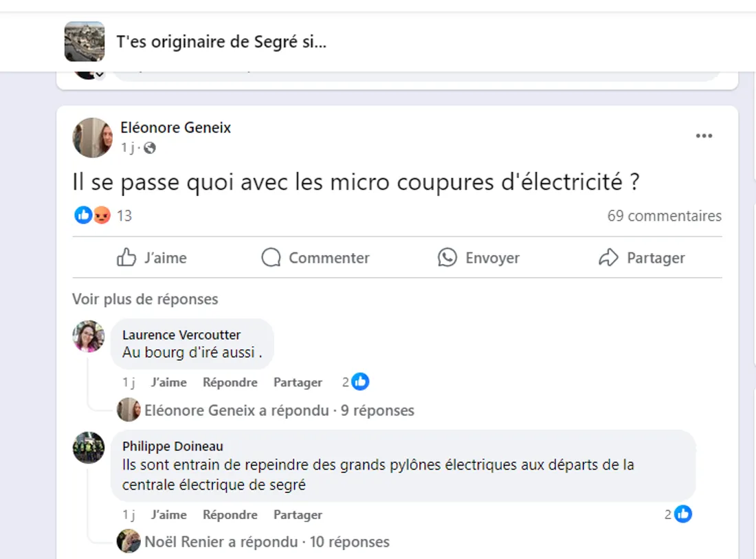Click Laurence Vercoutter's profile picture
Viewport: 756px width, 559px height.
pyautogui.click(x=89, y=337)
